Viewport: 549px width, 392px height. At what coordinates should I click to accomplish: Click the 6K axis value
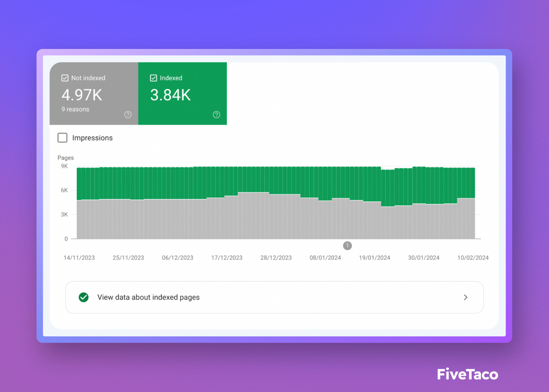[64, 190]
